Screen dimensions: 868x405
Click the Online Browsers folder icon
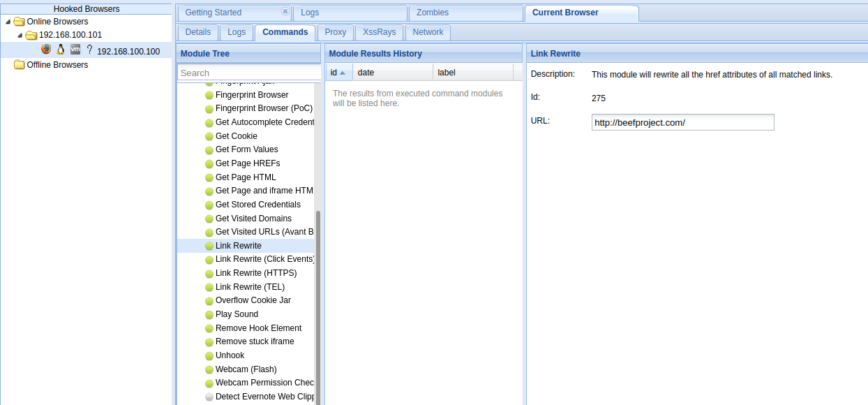[20, 22]
